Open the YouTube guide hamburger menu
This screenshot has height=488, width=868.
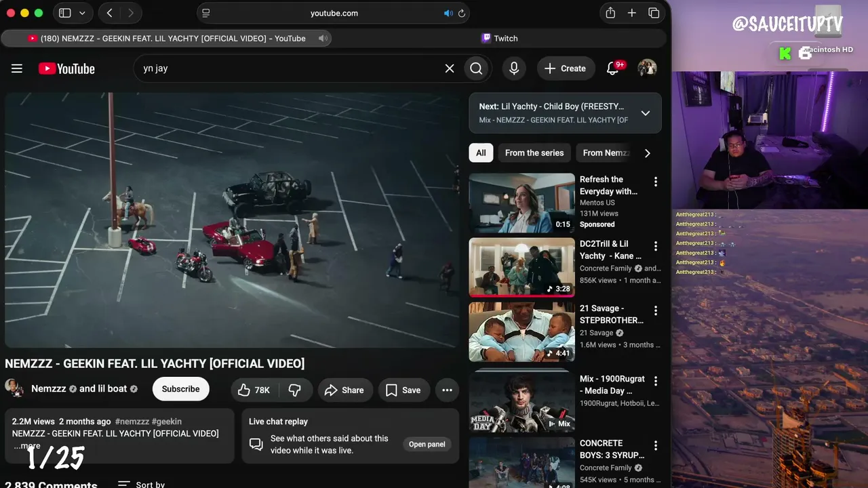[x=17, y=68]
